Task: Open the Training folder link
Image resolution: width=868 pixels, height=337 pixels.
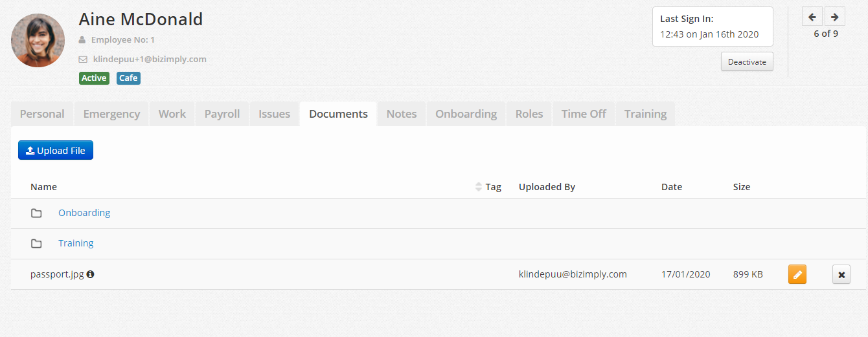Action: point(76,243)
